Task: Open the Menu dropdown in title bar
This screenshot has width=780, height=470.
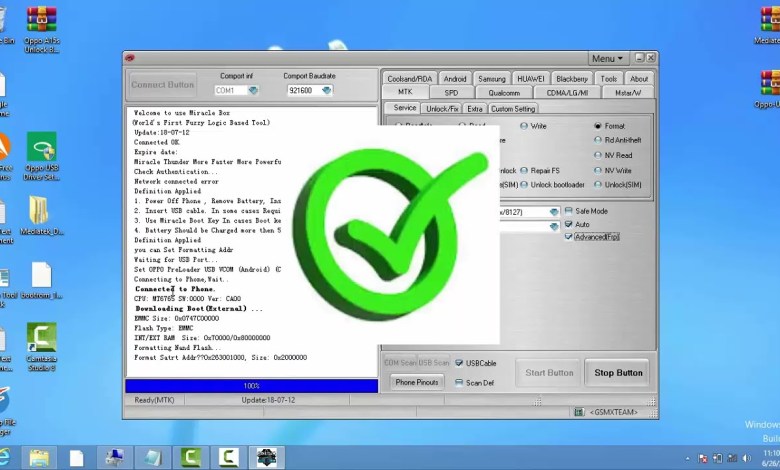Action: tap(607, 59)
